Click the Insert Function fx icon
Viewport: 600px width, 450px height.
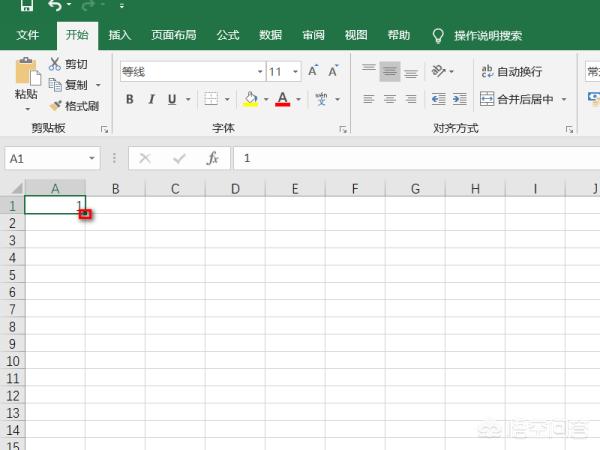212,158
